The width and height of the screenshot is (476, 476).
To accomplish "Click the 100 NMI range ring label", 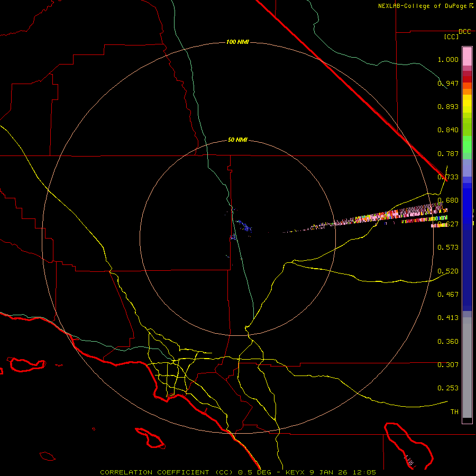I will click(237, 42).
